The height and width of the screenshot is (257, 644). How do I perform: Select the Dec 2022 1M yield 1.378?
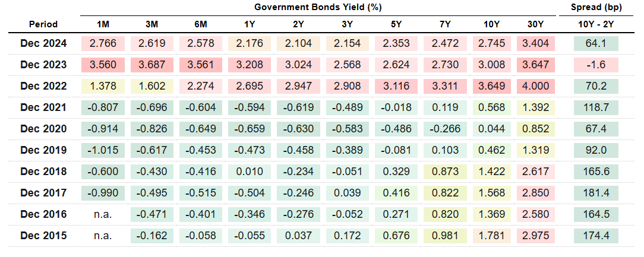tap(103, 86)
